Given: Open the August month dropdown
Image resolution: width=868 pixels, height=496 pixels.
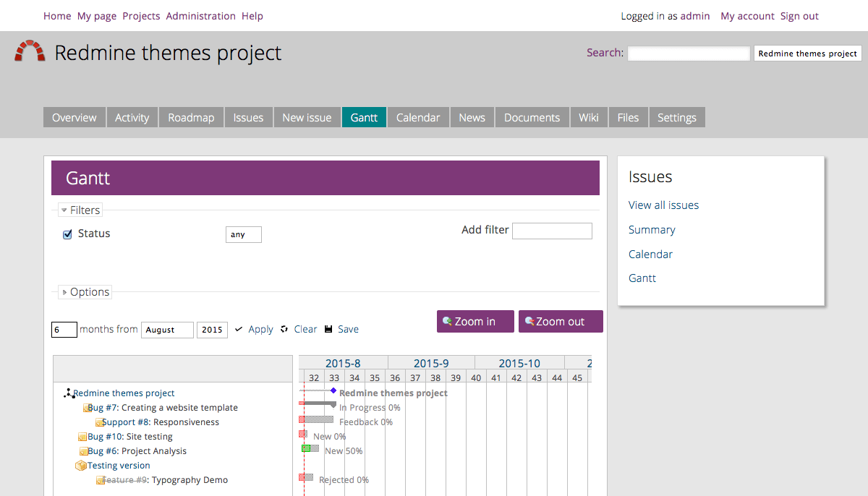Looking at the screenshot, I should click(167, 330).
